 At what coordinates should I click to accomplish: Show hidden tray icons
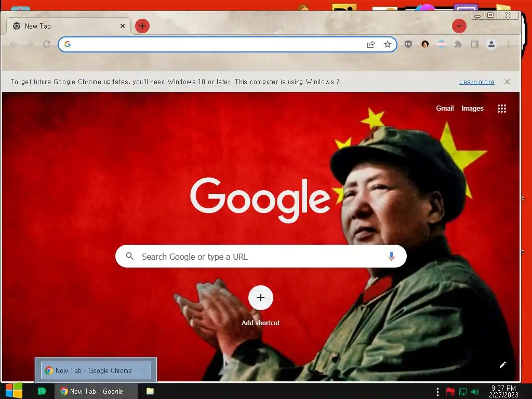point(437,392)
